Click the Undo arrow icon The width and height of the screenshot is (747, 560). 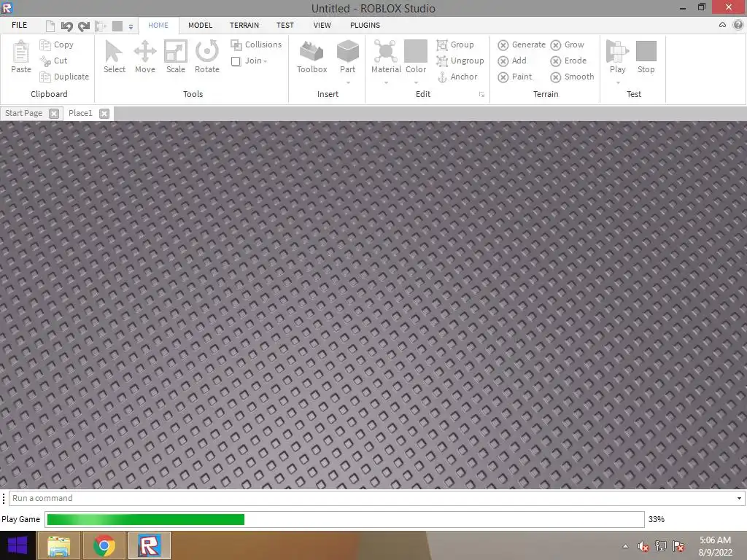[x=66, y=26]
